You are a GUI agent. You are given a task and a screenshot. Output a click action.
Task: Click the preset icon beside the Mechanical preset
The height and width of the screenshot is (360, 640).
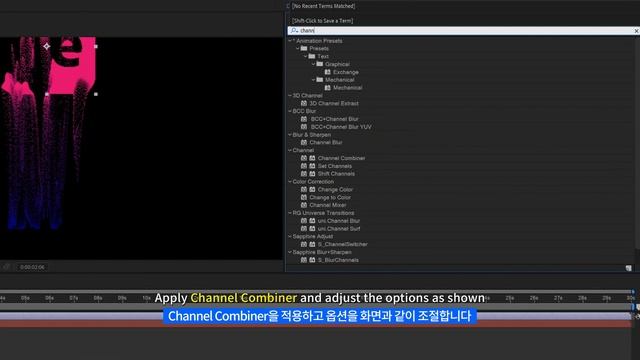327,87
